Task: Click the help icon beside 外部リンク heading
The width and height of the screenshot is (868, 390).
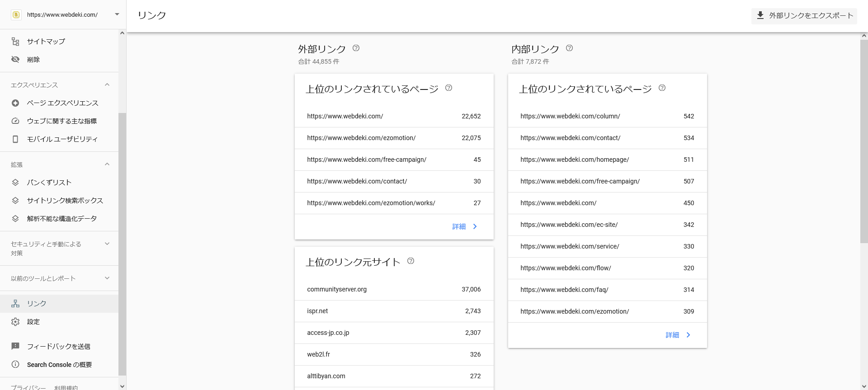Action: (x=356, y=48)
